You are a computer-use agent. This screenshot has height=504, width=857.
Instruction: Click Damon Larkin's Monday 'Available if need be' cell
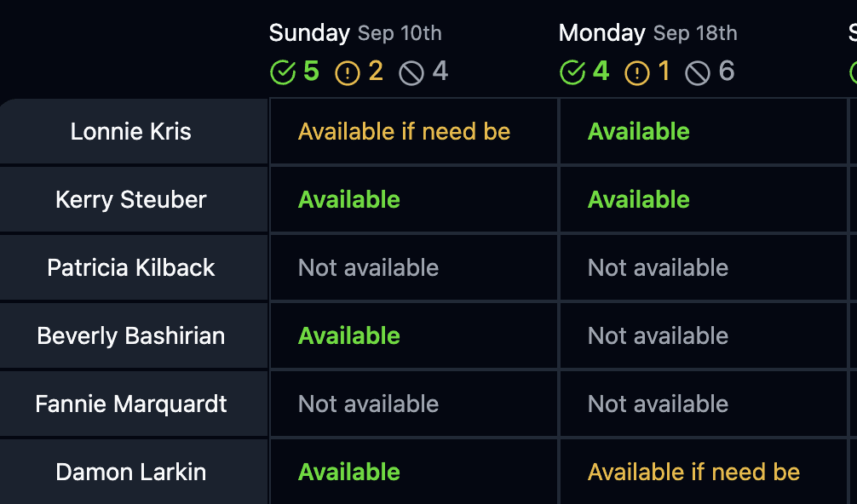click(x=693, y=472)
